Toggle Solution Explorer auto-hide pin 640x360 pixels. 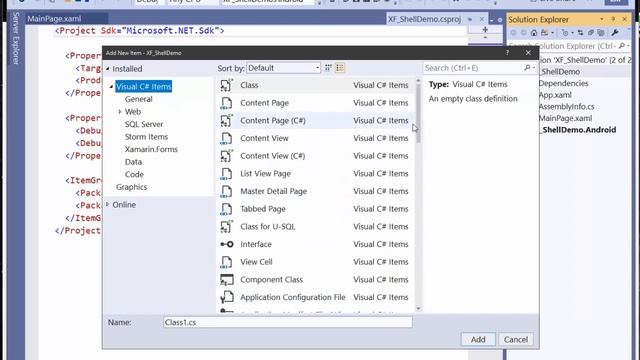(x=613, y=19)
